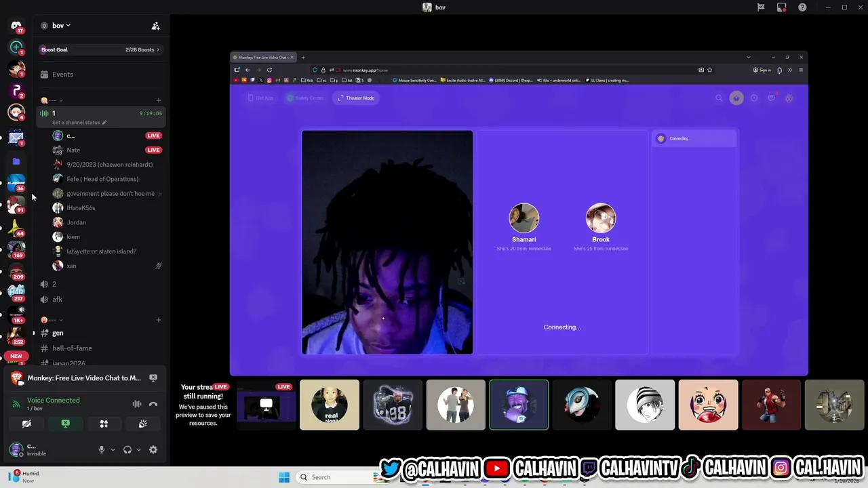Screen dimensions: 868x488
Task: Click Get App in Monkey header
Action: (261, 98)
